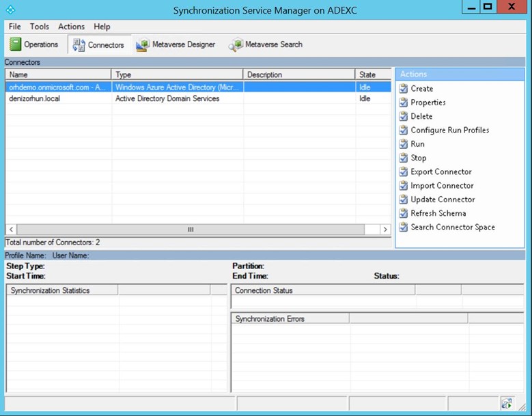Minimize the Synchronization Service Manager window

coord(471,7)
